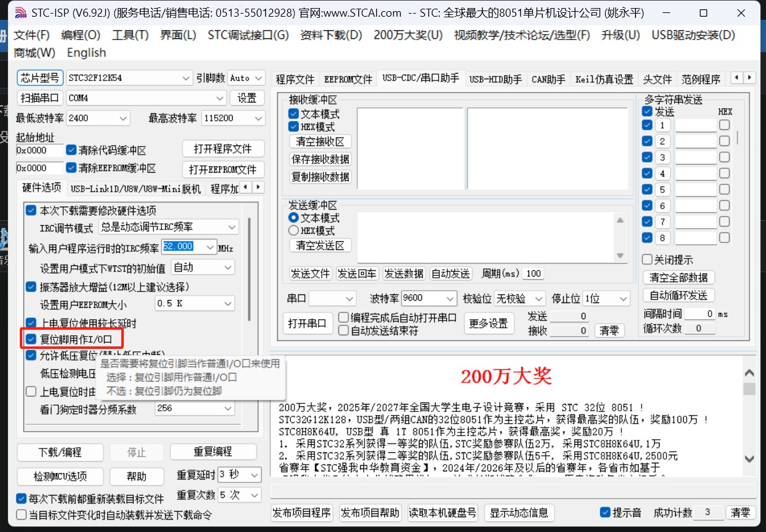Open the 文件(F) menu
766x532 pixels.
[x=32, y=35]
